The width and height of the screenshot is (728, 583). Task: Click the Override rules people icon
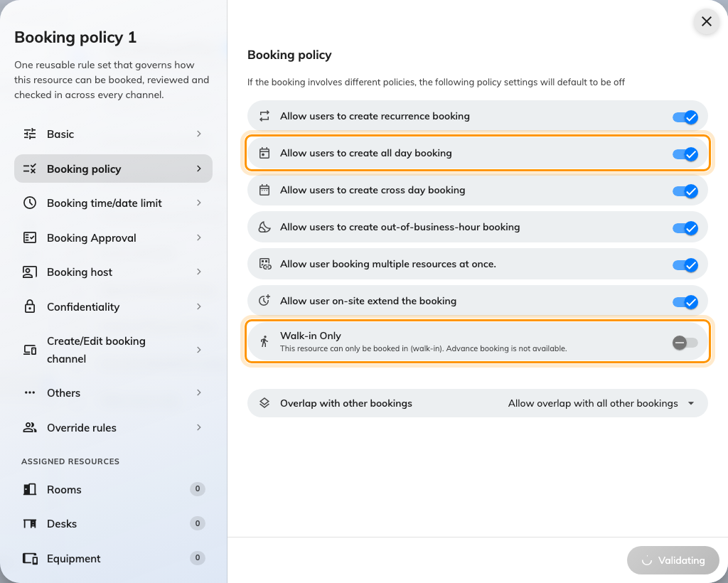[x=30, y=427]
